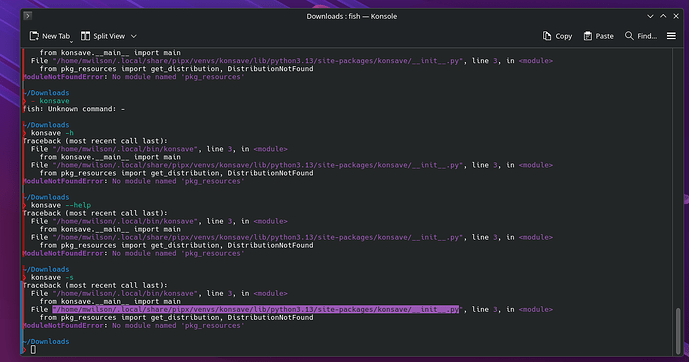Open the hamburger main menu

pos(671,36)
